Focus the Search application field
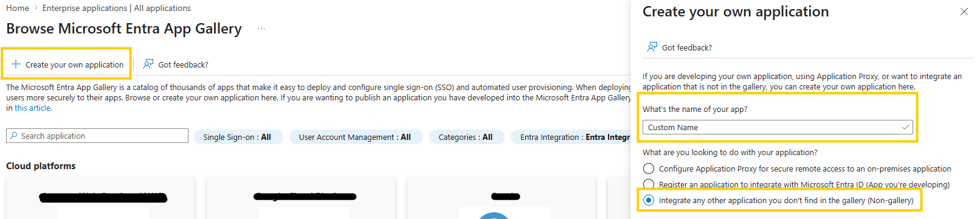Image resolution: width=980 pixels, height=219 pixels. point(97,136)
